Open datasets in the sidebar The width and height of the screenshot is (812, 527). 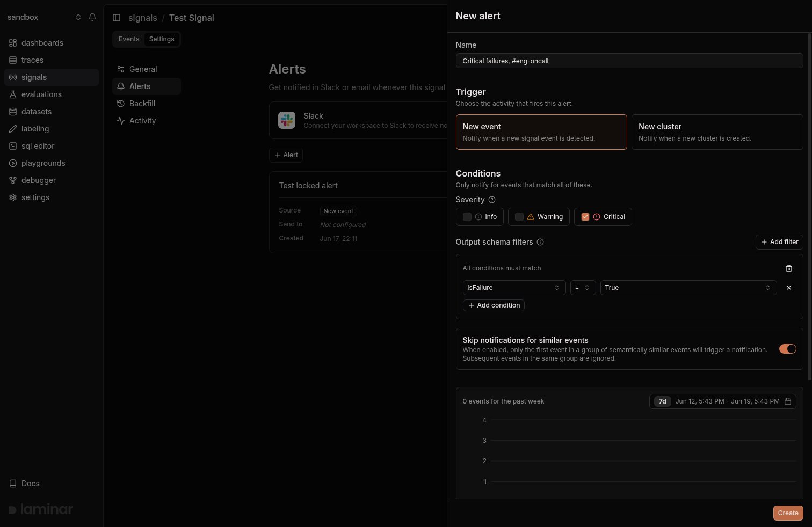point(52,112)
